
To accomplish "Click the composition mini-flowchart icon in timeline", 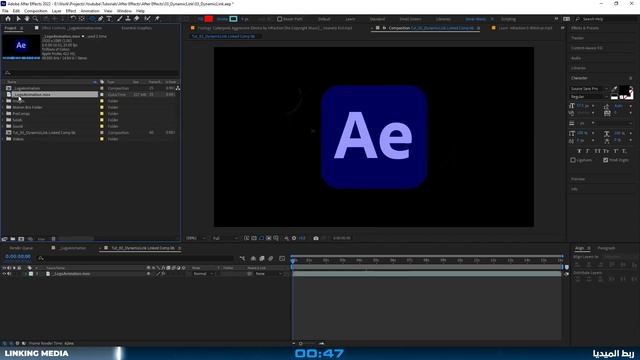I will coord(242,258).
